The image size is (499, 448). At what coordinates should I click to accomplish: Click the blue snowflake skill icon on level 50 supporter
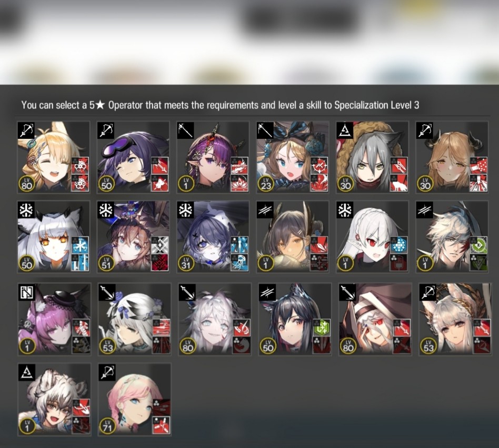(80, 245)
